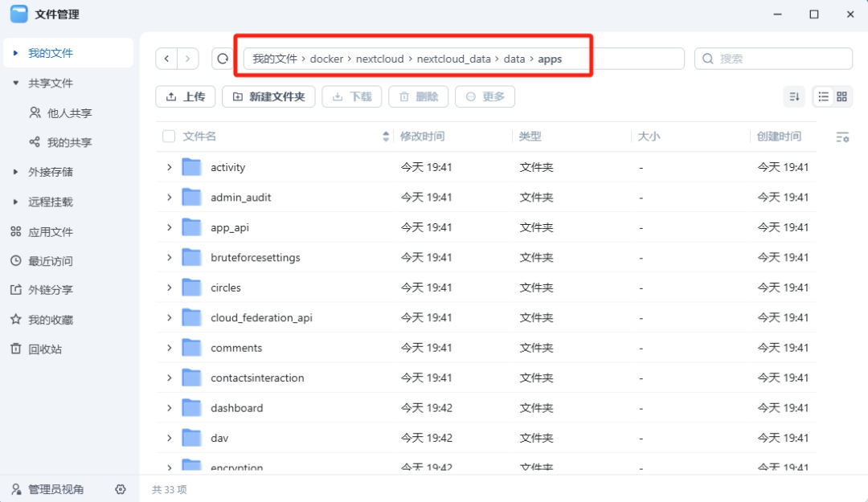Expand the 外接存储 sidebar section

[x=15, y=172]
